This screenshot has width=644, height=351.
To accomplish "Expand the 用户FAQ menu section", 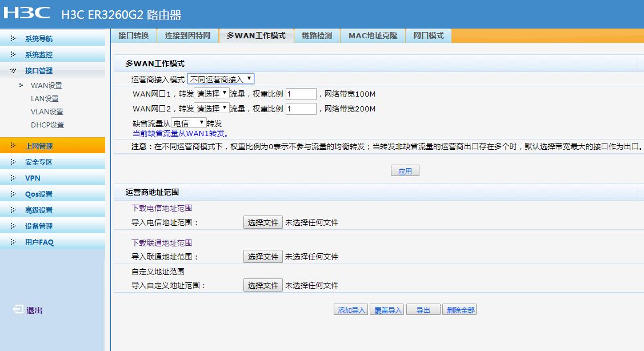I will tap(53, 242).
